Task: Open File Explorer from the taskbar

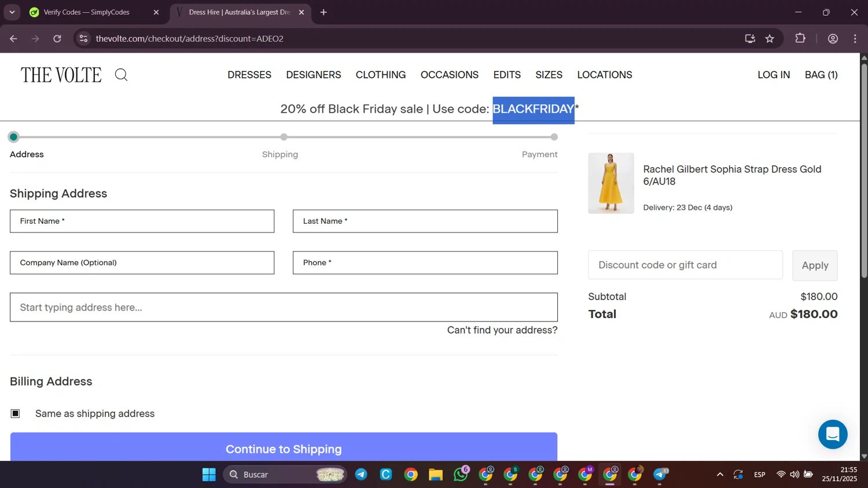Action: coord(435,475)
